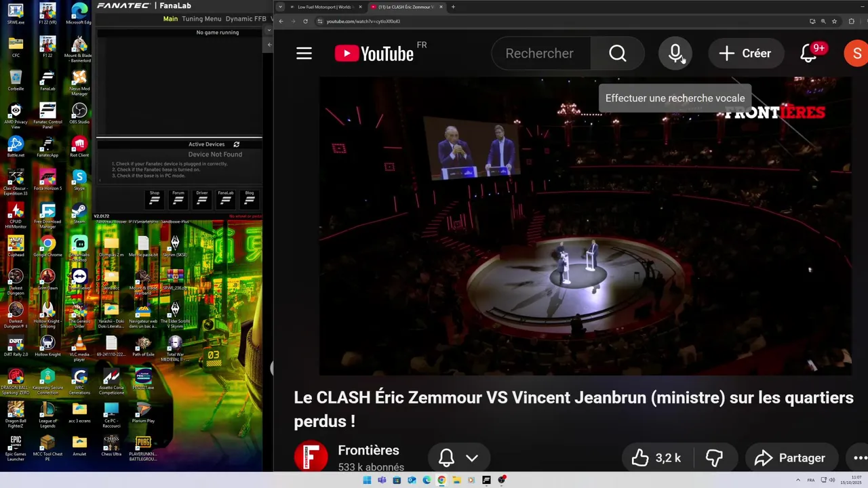
Task: Select the Kaspersky Secure Connection desktop icon
Action: click(47, 382)
